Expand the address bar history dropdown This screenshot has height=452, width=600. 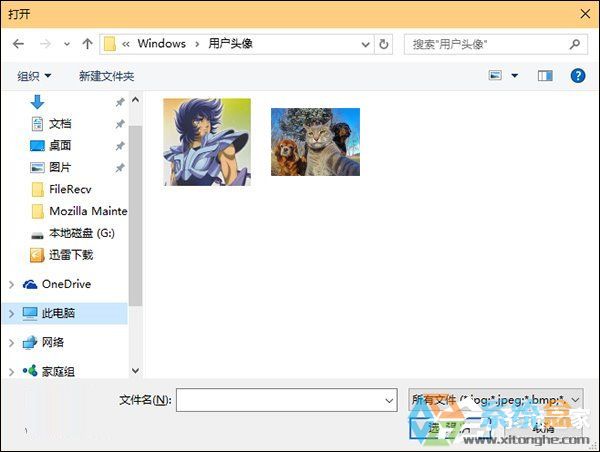[x=365, y=44]
